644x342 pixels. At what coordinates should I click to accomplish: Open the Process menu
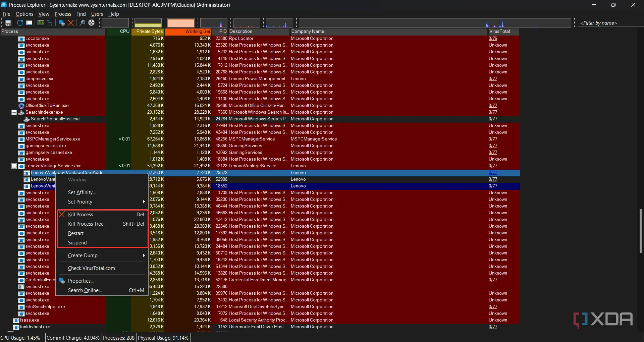(x=63, y=14)
